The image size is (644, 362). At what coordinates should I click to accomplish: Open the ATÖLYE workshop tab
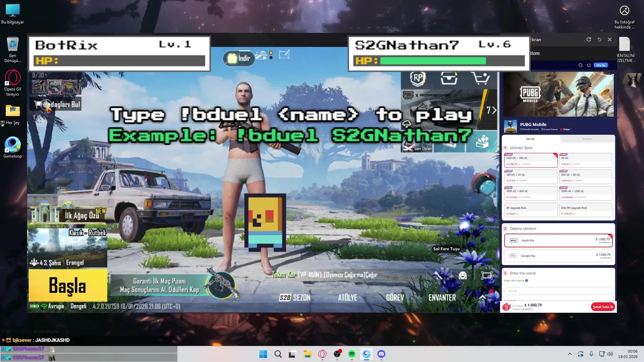tap(347, 298)
